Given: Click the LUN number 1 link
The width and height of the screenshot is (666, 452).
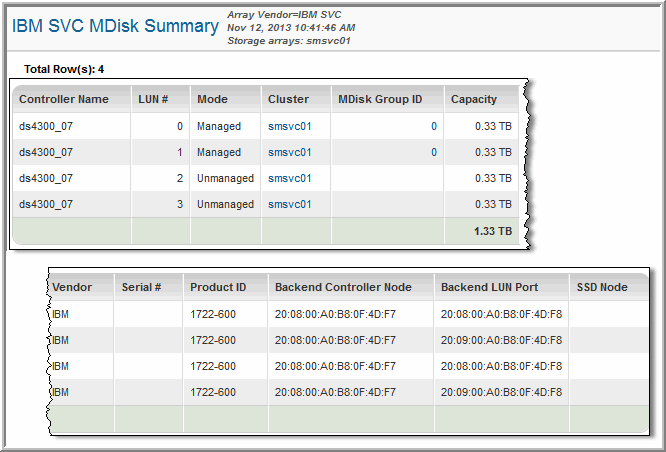Looking at the screenshot, I should [x=179, y=153].
